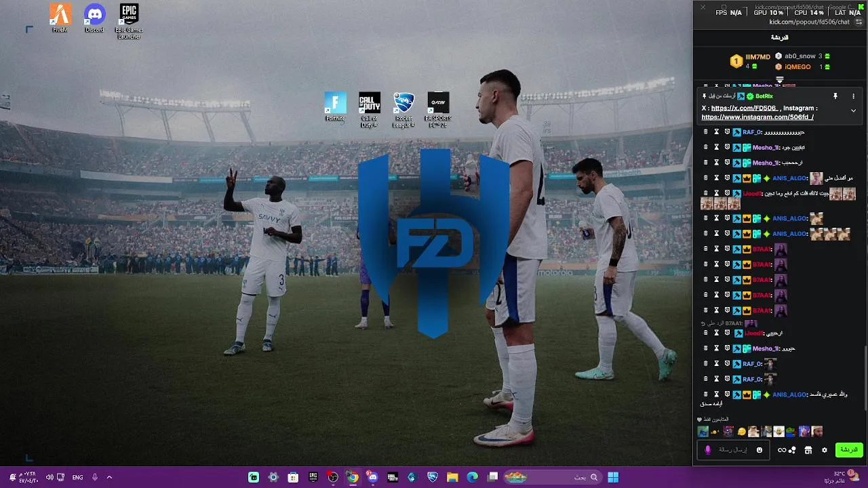868x488 pixels.
Task: Launch the EA SPORTS FC 26 shortcut
Action: tap(438, 110)
